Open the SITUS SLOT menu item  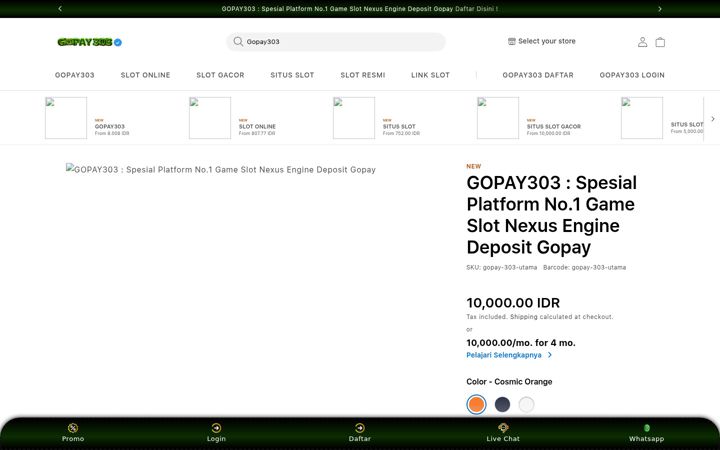[292, 75]
